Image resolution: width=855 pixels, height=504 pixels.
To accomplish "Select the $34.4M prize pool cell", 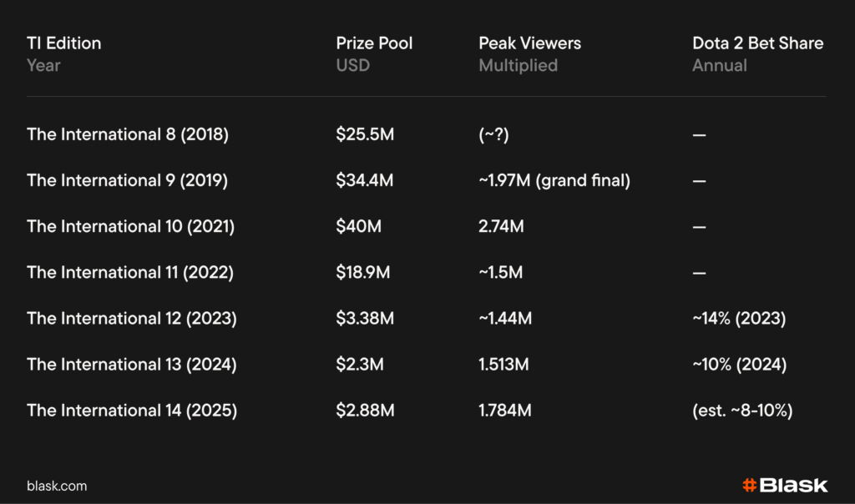I will [365, 180].
